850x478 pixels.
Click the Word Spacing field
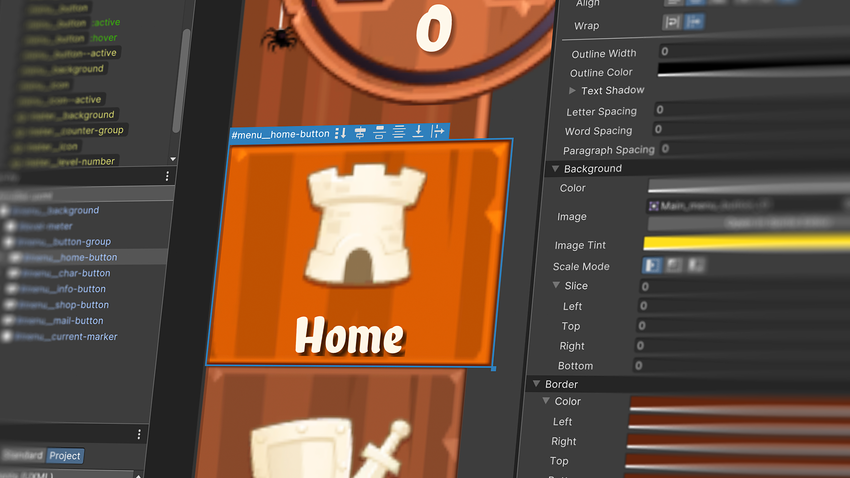click(751, 128)
